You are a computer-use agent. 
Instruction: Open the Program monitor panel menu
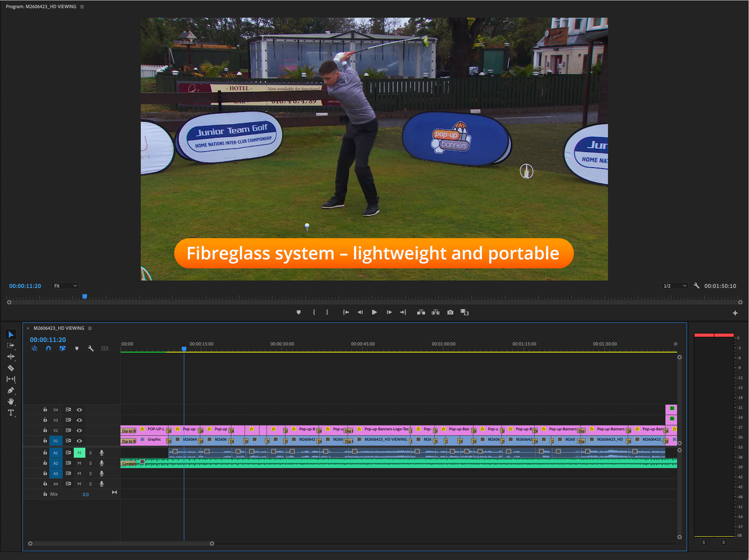pyautogui.click(x=82, y=7)
